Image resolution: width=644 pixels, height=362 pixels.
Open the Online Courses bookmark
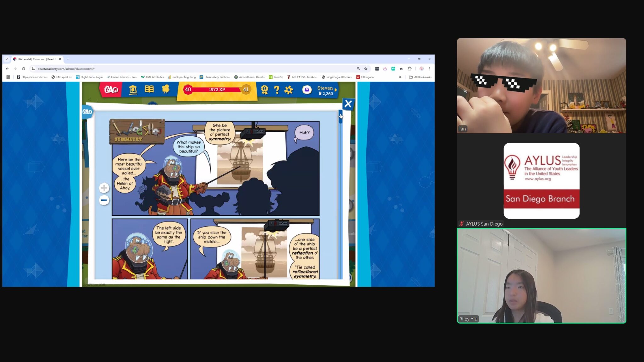click(121, 77)
